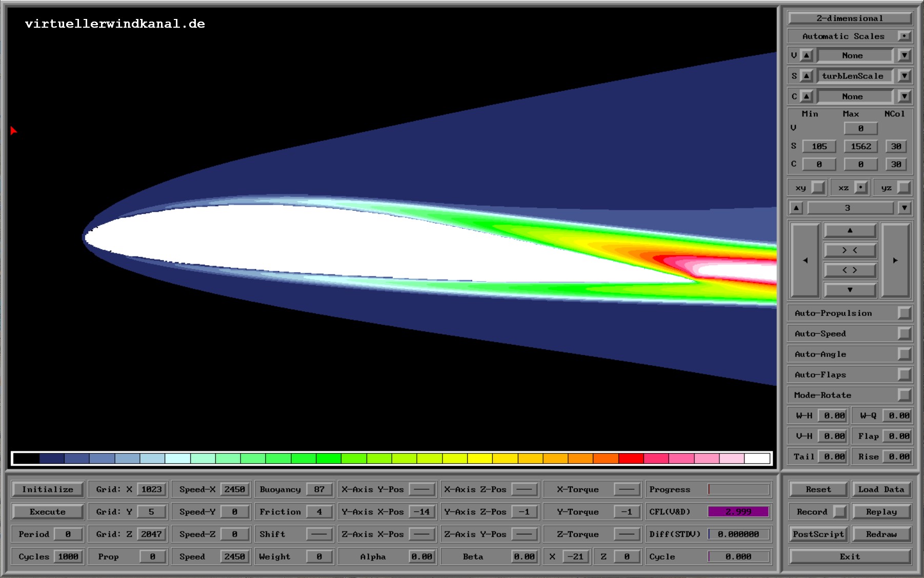
Task: Click the down arrow of V None selector
Action: click(905, 55)
